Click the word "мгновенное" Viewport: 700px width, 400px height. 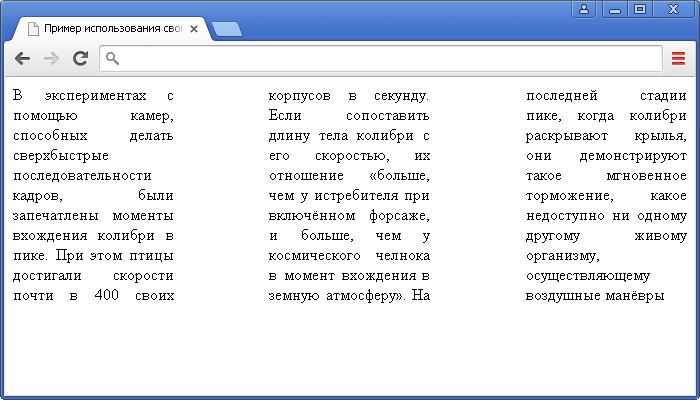pos(646,176)
